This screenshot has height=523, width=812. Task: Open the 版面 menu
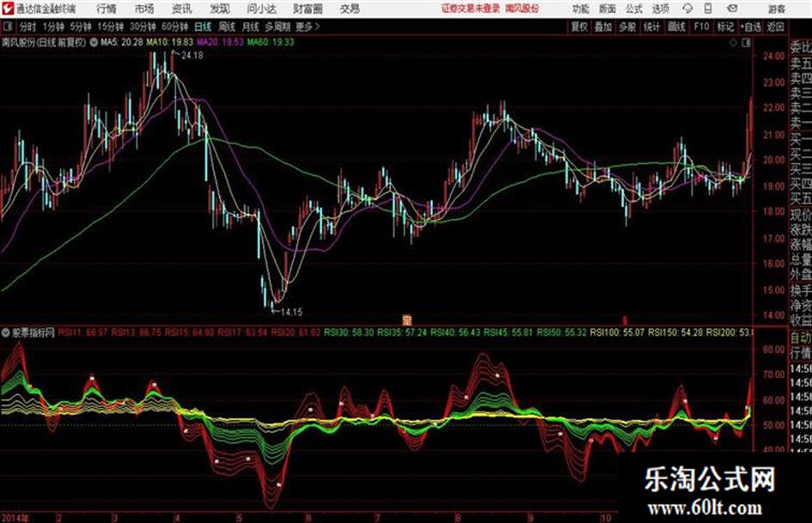pos(607,9)
